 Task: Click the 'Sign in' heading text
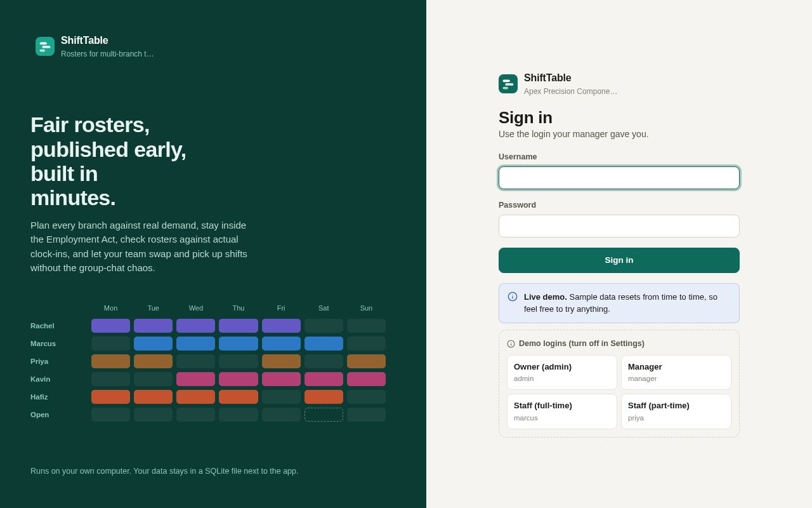pos(525,117)
